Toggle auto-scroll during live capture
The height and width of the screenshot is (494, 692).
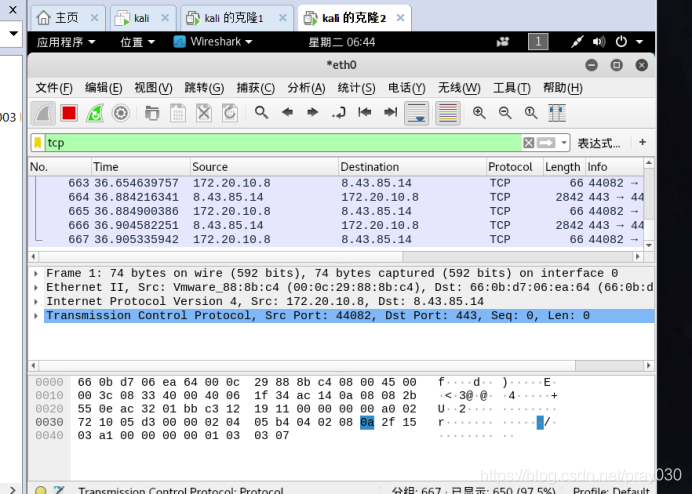tap(417, 113)
